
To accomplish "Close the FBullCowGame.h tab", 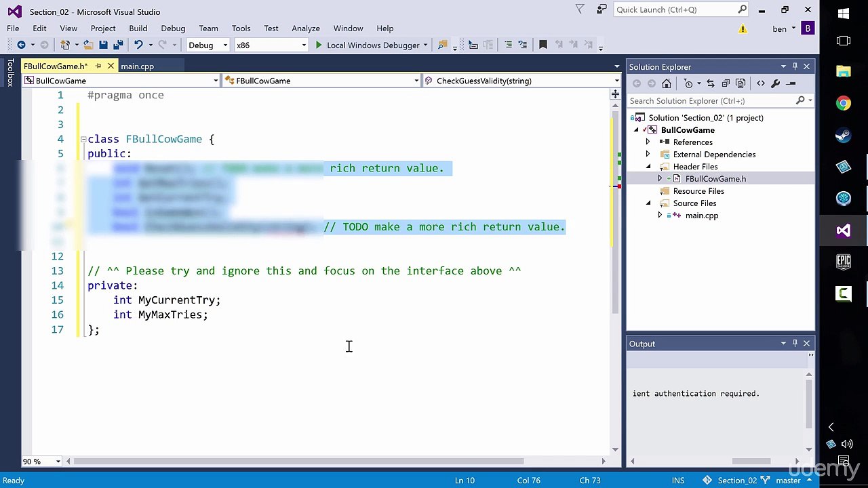I will pos(111,66).
